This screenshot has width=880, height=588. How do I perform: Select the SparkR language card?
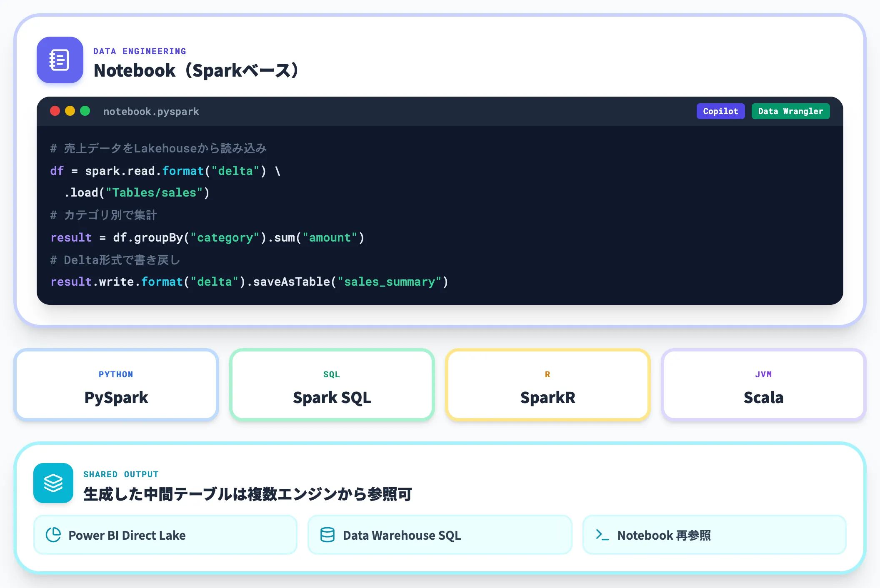point(548,385)
